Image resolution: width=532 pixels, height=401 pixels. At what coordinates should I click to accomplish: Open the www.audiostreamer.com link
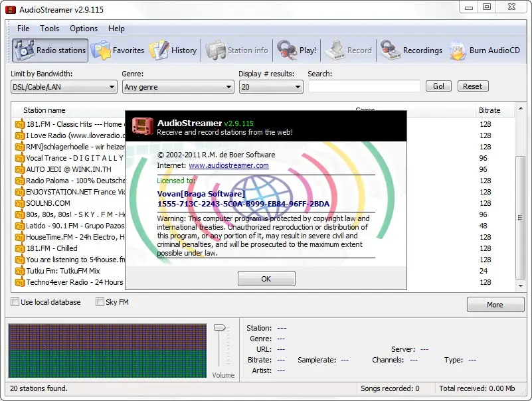(x=228, y=165)
